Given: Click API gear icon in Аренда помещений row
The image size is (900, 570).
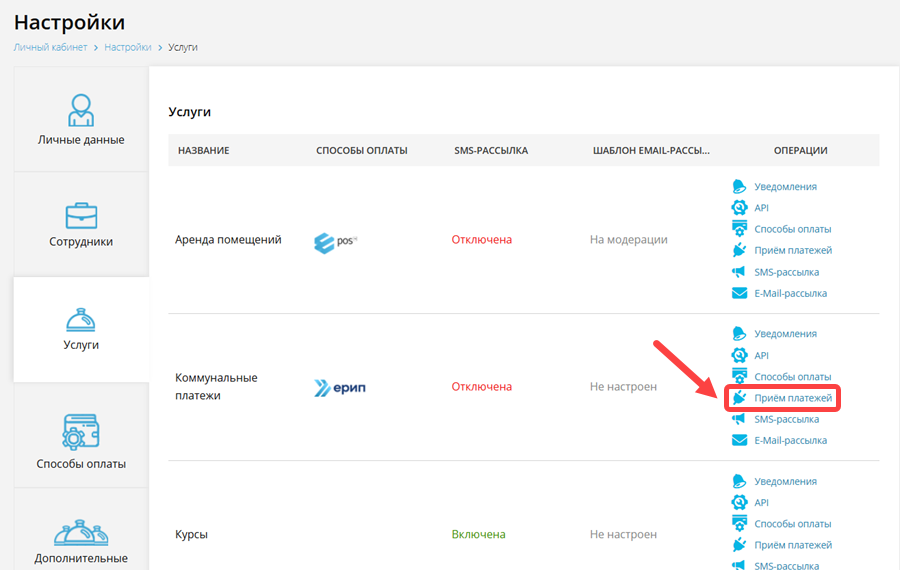Looking at the screenshot, I should 739,207.
